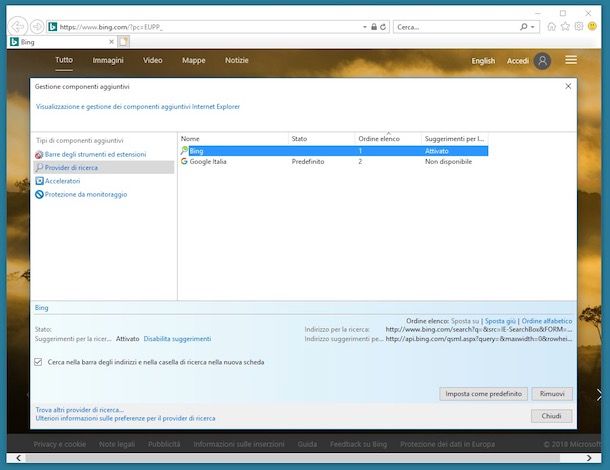Screen dimensions: 610x470
Task: Open the address bar dropdown arrow
Action: (365, 27)
